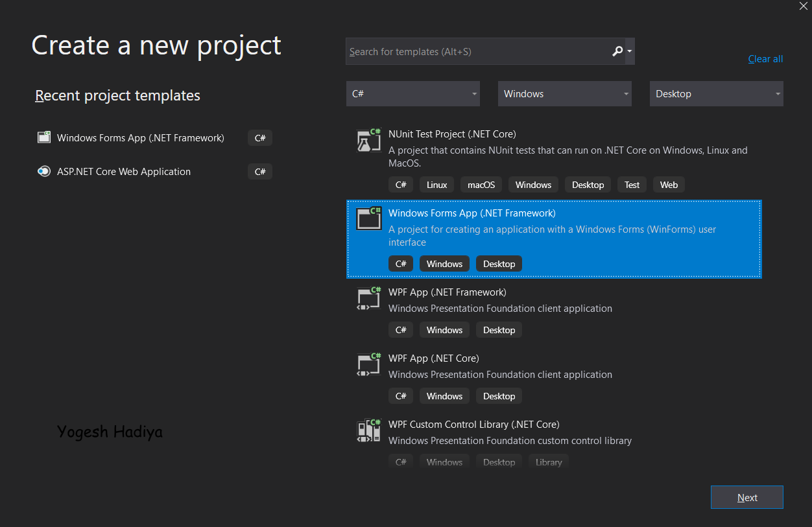The height and width of the screenshot is (527, 812).
Task: Select the recent Windows Forms App template
Action: (140, 137)
